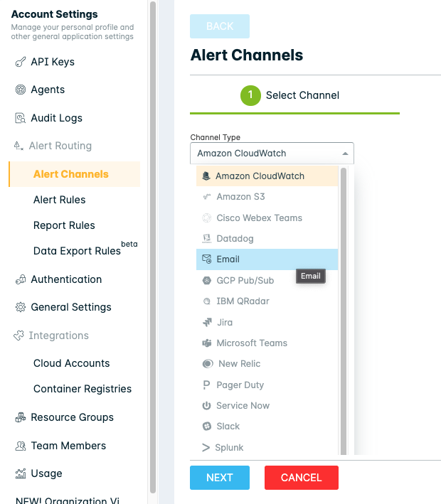Click the Amazon CloudWatch option icon
The height and width of the screenshot is (504, 441).
coord(206,176)
